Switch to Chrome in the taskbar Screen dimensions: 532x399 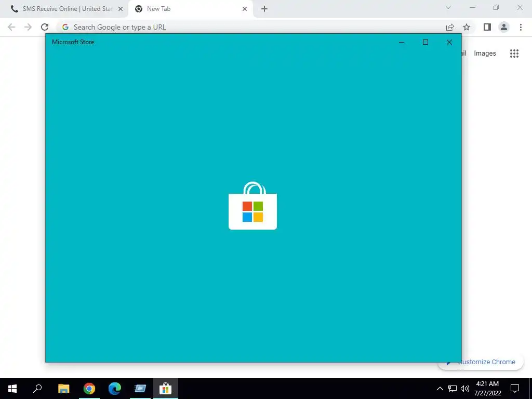pos(89,389)
